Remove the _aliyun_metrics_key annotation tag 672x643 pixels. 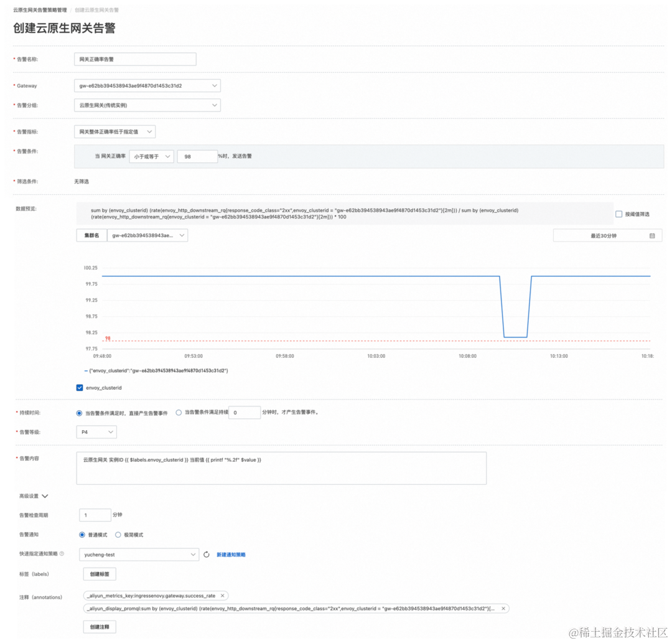coord(222,596)
